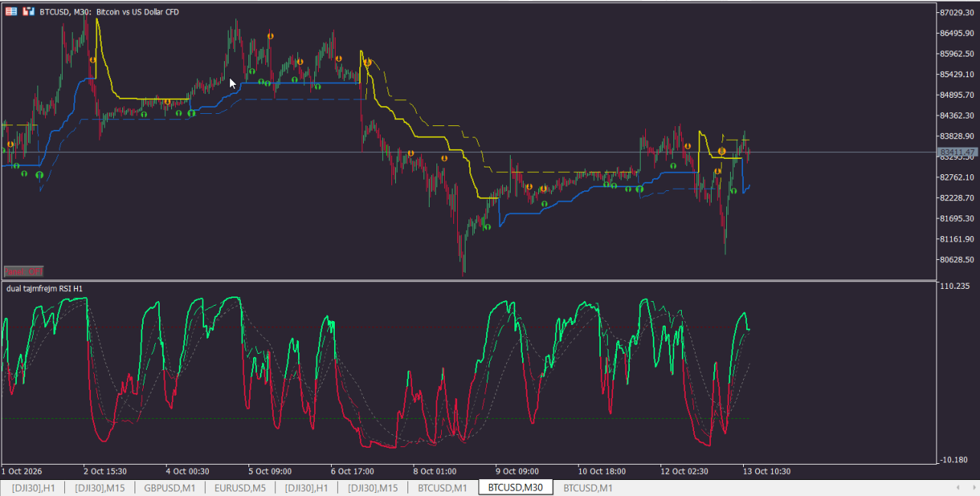Toggle the red Panel: OFF button

24,271
